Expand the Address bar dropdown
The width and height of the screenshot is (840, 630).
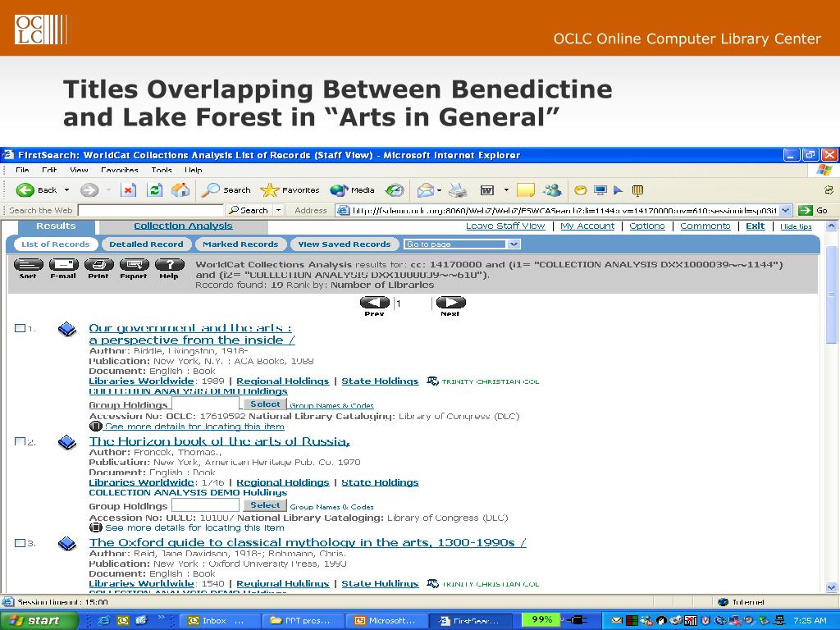785,211
